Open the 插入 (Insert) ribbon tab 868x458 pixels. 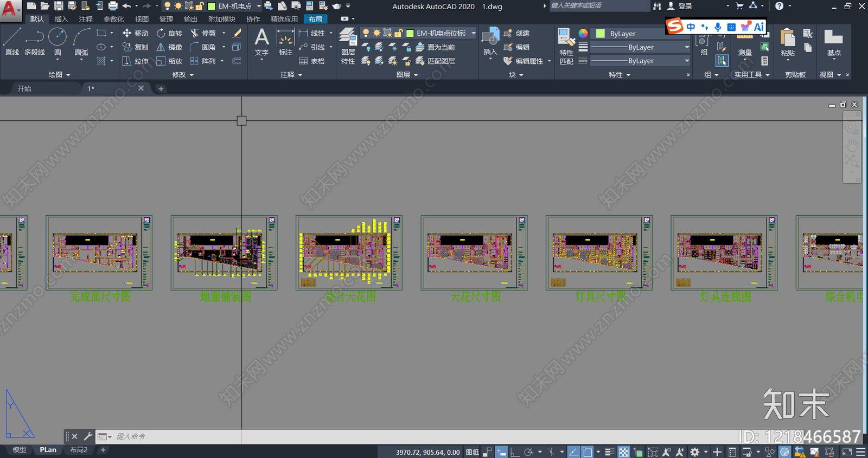tap(61, 19)
